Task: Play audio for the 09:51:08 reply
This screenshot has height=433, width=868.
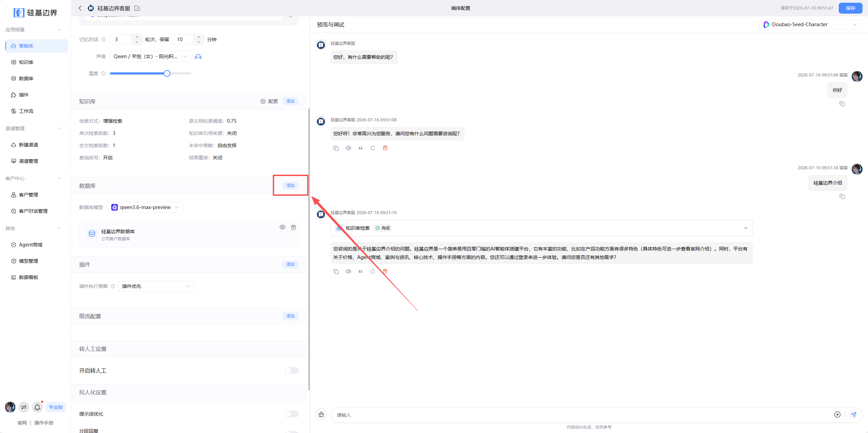Action: click(x=348, y=148)
